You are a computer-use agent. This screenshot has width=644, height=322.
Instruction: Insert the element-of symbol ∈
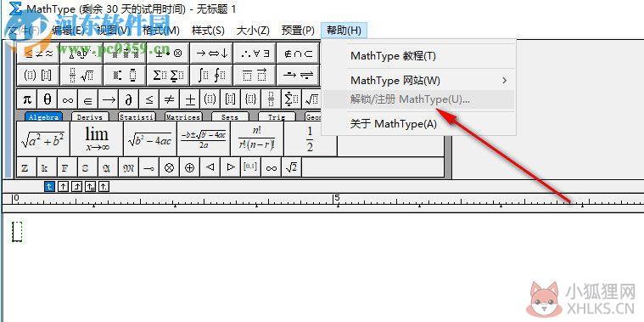[88, 99]
